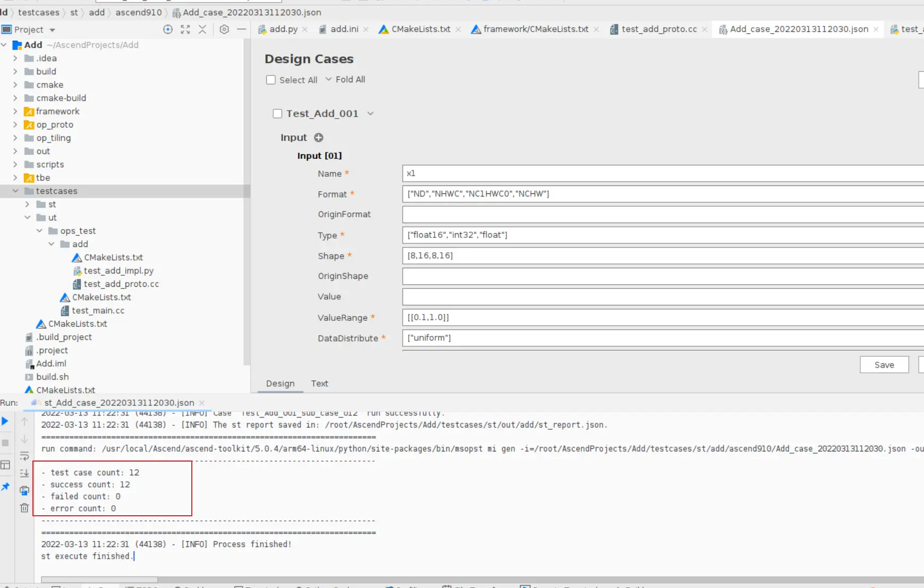Rerun the st test with green play icon
Screen dimensions: 924x588
coord(5,421)
